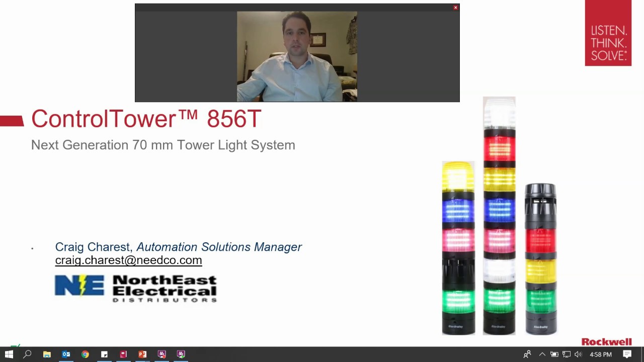Screen dimensions: 644x362
Task: Click the 'ControlTower™ 856T' slide title
Action: (146, 119)
